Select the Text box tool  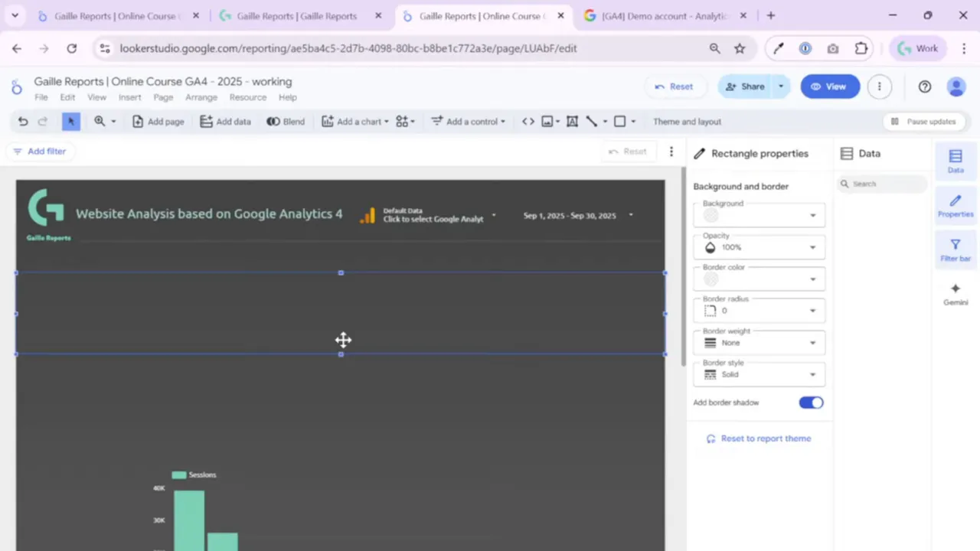pyautogui.click(x=572, y=122)
